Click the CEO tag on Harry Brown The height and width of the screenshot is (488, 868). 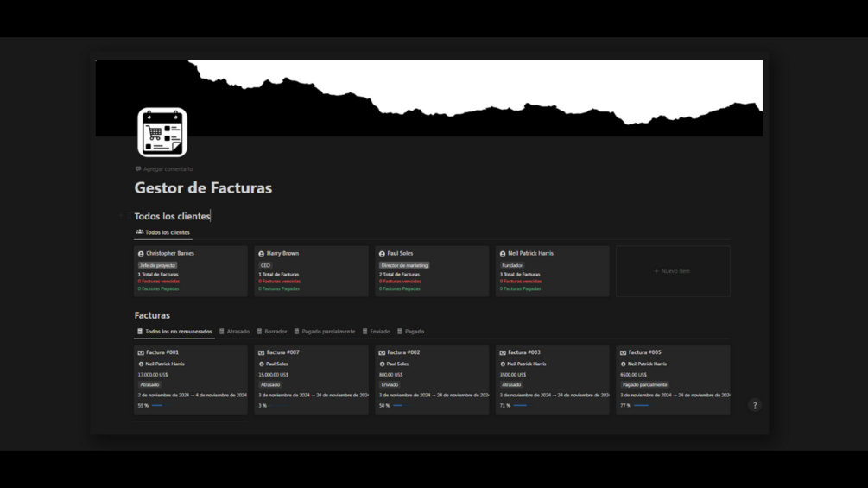click(265, 265)
